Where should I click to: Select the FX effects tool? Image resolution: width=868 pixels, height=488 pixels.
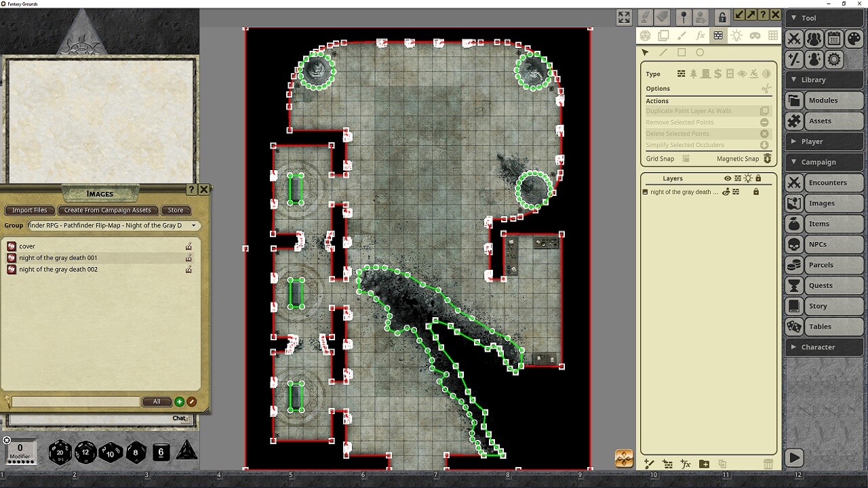(x=701, y=35)
